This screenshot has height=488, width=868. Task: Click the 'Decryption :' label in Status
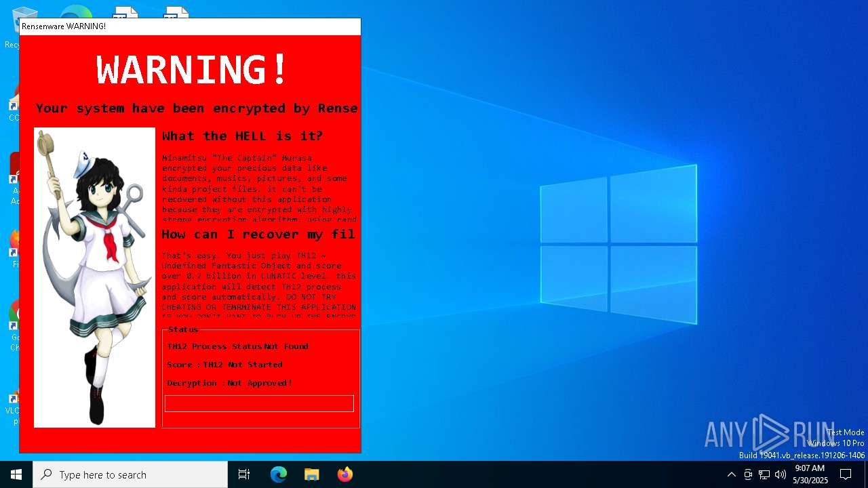[196, 383]
